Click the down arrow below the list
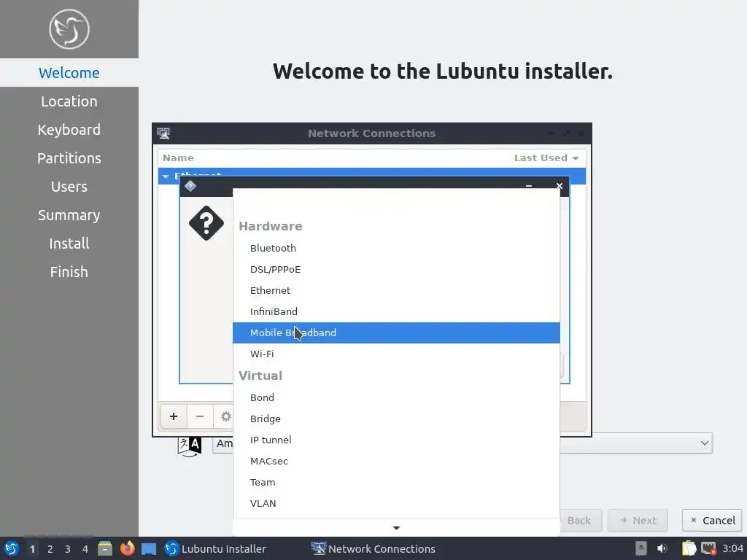The image size is (747, 560). click(x=396, y=528)
